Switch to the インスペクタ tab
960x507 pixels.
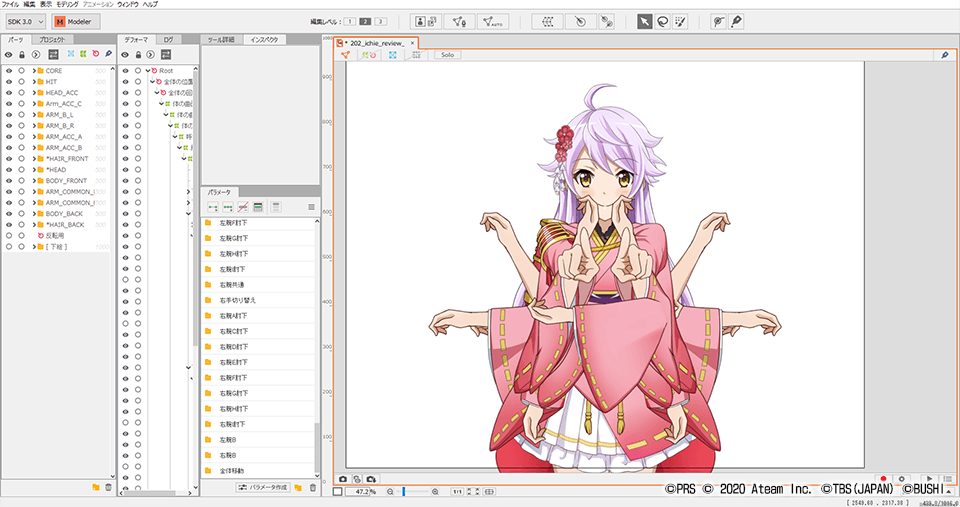point(264,39)
